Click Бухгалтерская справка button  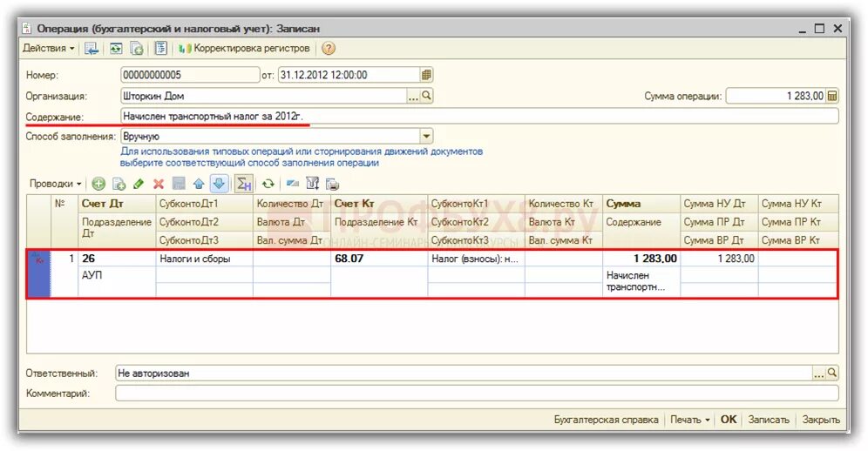click(x=607, y=420)
